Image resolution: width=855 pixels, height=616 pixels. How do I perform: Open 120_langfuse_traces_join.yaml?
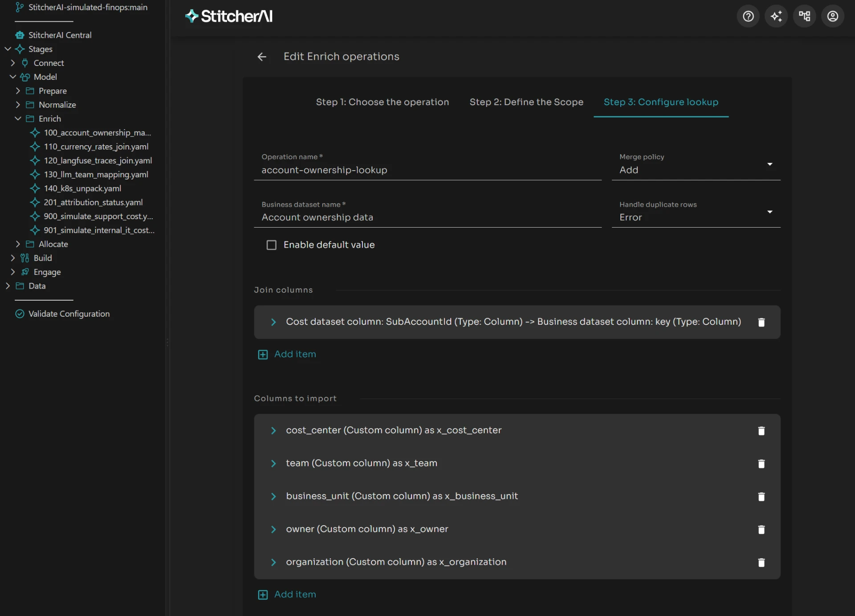(x=98, y=160)
